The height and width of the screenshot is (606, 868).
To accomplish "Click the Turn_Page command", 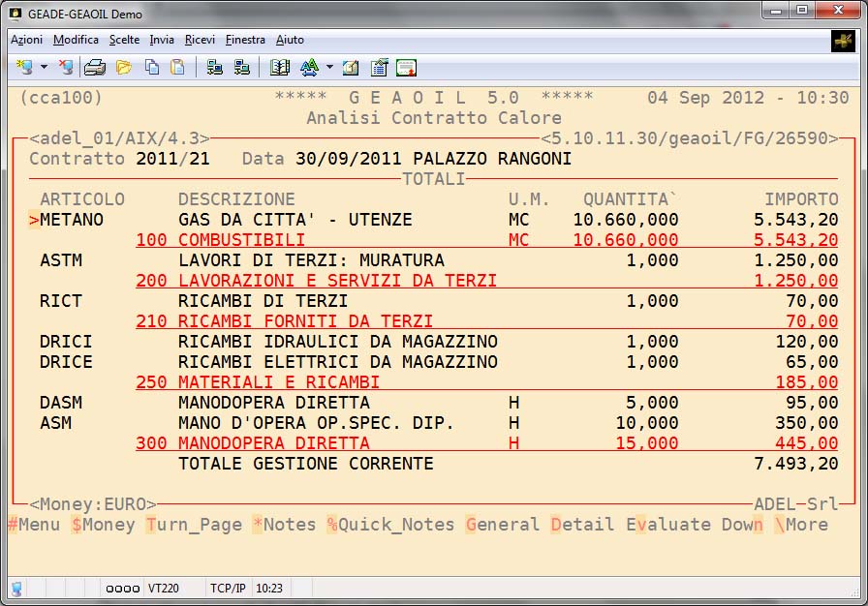I will (x=194, y=525).
